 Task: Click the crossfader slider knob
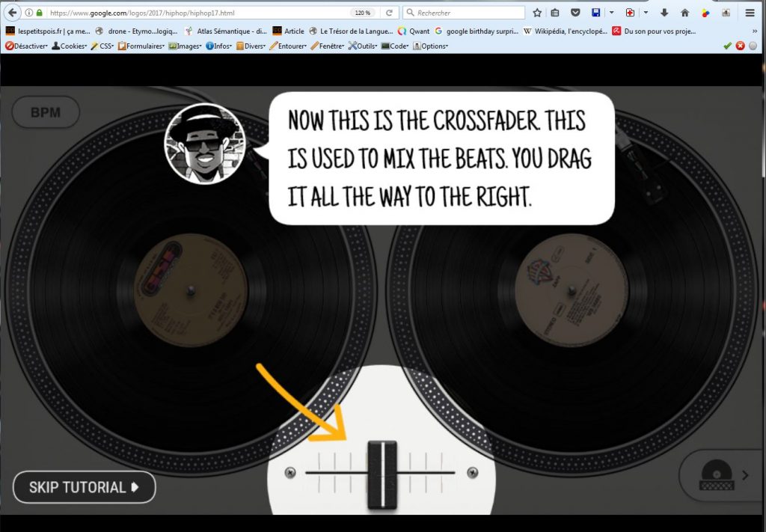[x=382, y=473]
